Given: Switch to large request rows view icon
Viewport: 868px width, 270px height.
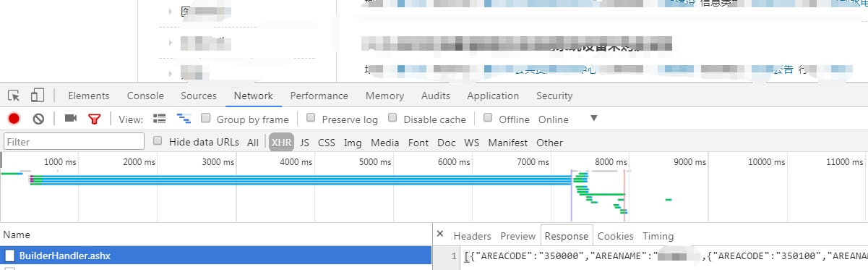Looking at the screenshot, I should pyautogui.click(x=160, y=119).
